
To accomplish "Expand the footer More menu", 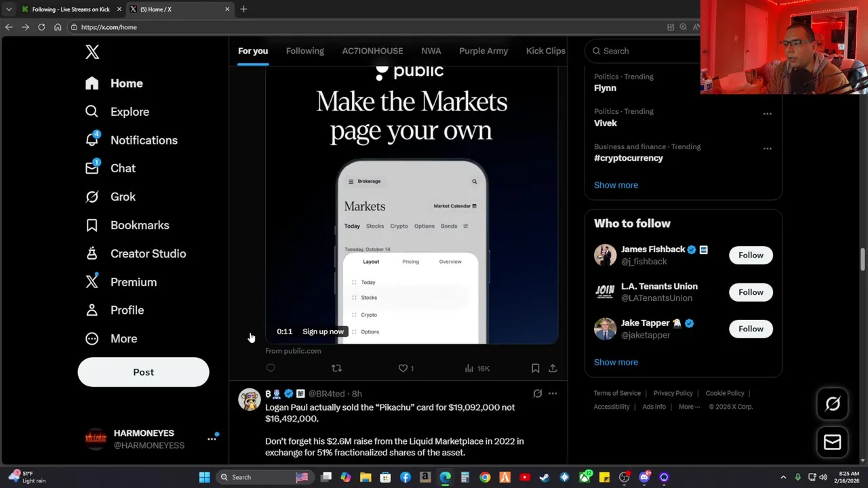I will point(690,407).
